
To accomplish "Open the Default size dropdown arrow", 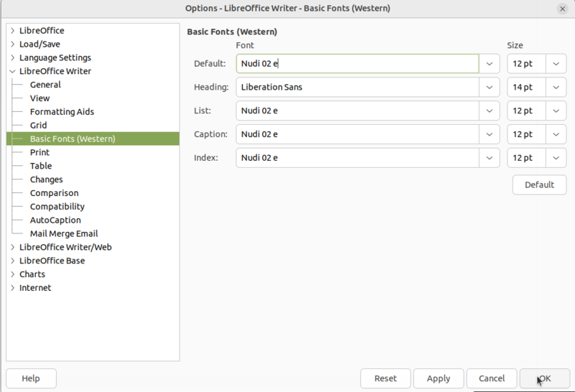I will pos(556,64).
